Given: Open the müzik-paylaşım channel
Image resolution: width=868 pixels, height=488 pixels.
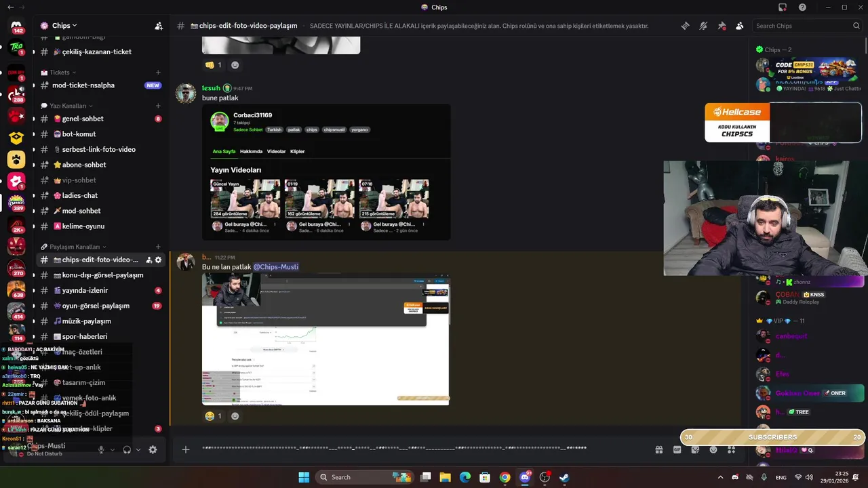Looking at the screenshot, I should (100, 321).
